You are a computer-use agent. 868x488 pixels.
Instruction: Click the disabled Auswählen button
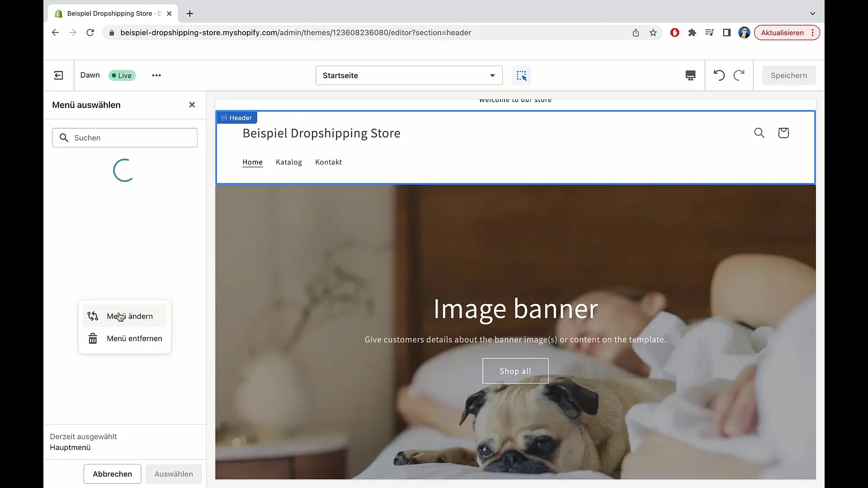coord(174,474)
